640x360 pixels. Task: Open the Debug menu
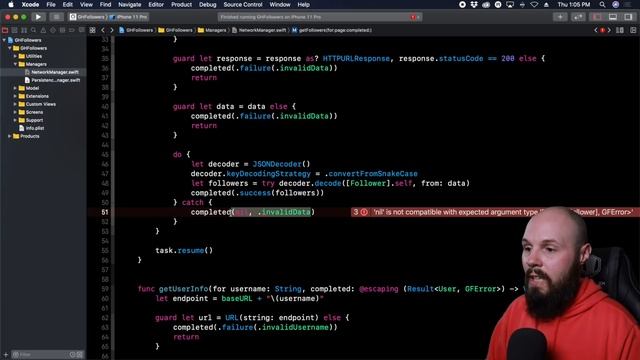click(207, 4)
